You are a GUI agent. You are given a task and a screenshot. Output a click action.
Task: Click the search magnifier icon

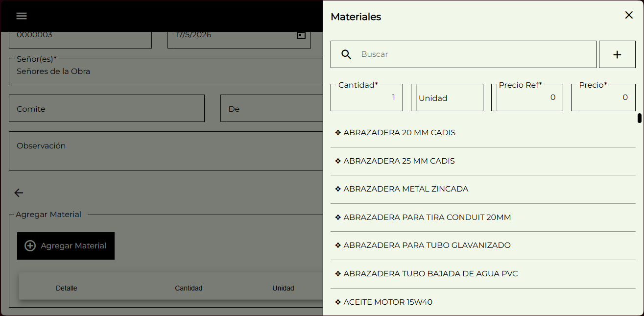pyautogui.click(x=346, y=54)
